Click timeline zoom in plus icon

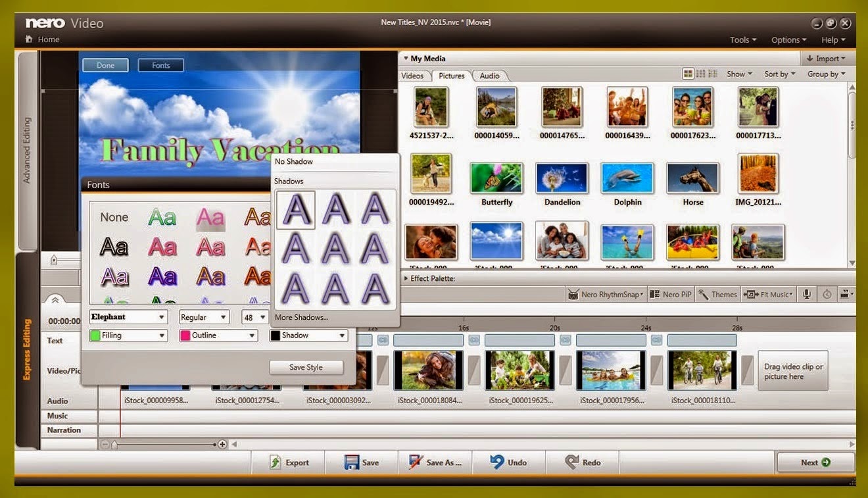point(222,444)
